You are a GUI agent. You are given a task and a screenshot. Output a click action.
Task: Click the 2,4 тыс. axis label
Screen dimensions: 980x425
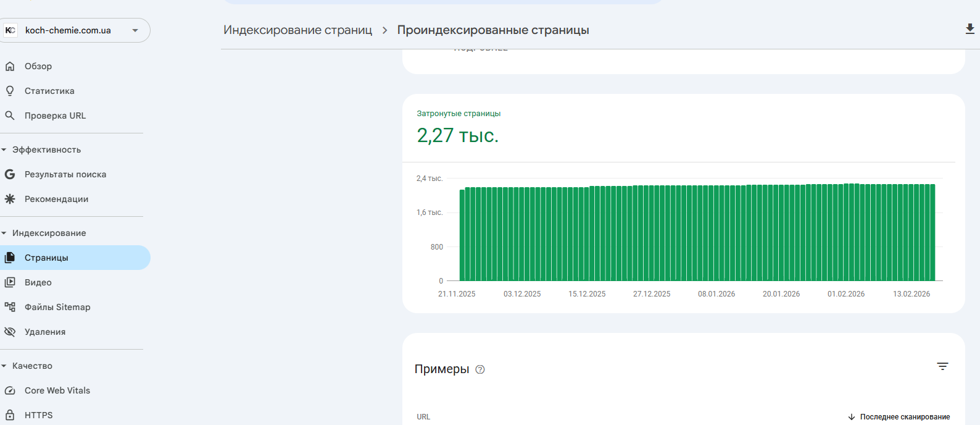tap(430, 179)
